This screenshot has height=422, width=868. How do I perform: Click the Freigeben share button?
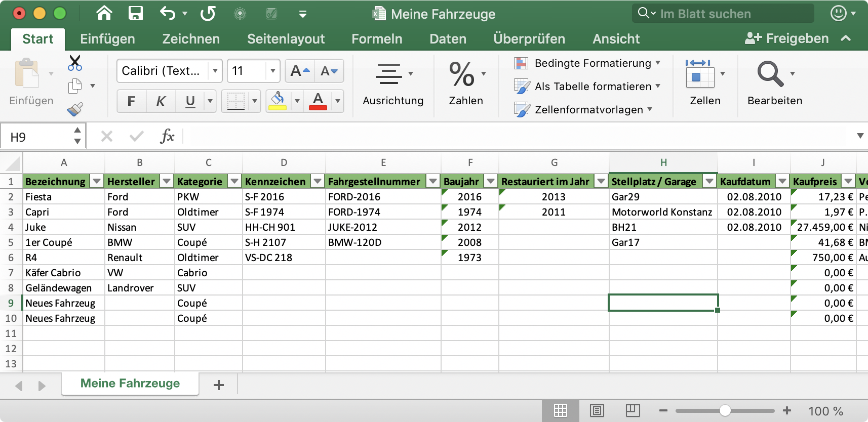(786, 38)
